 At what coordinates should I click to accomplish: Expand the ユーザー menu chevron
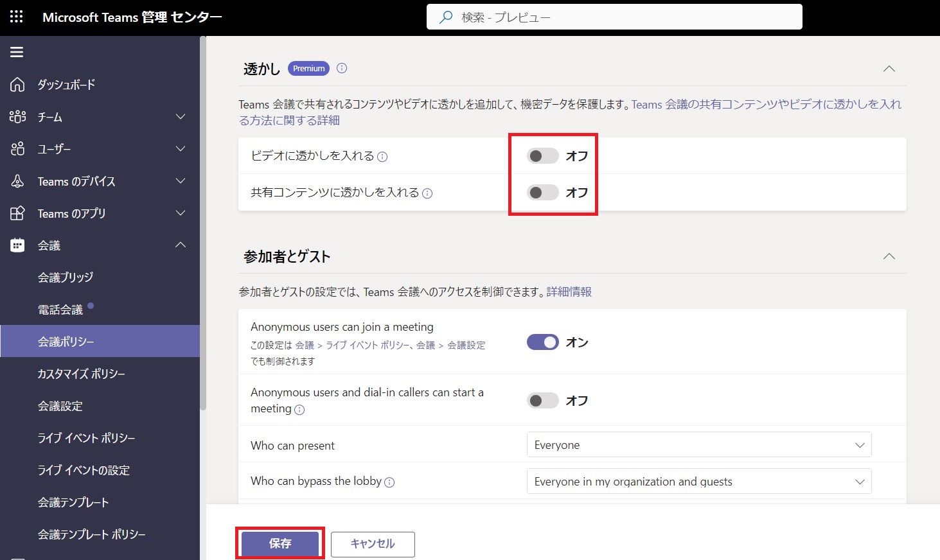tap(181, 149)
